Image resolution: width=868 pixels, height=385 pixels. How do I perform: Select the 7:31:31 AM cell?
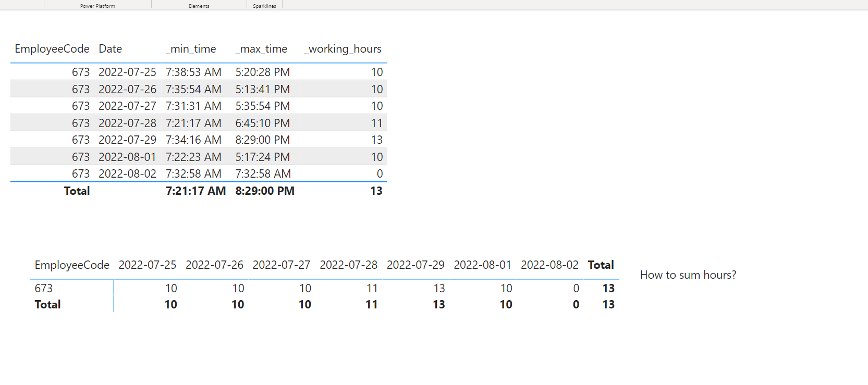pyautogui.click(x=193, y=106)
